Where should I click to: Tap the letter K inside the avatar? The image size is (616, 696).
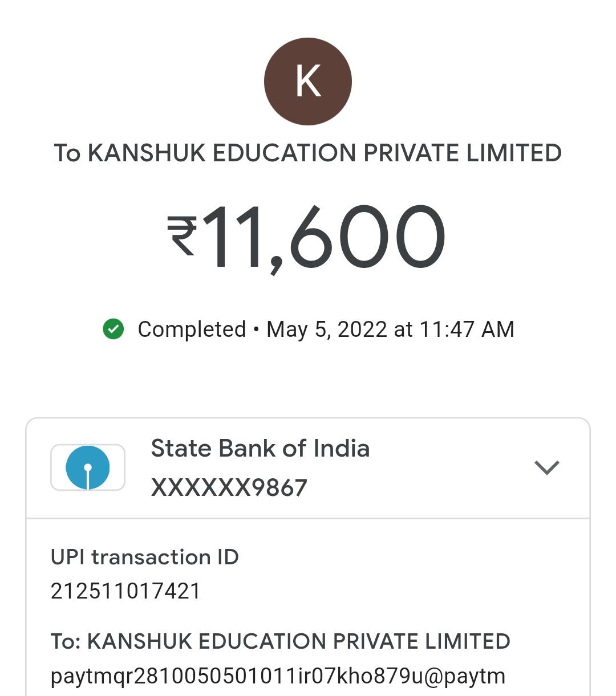(307, 82)
